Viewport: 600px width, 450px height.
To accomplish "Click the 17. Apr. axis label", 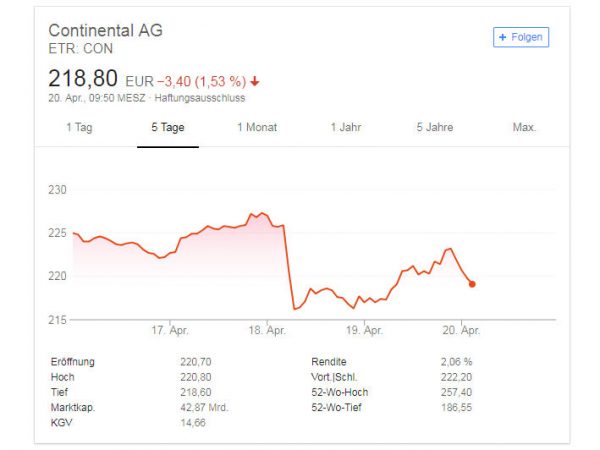I will (170, 330).
